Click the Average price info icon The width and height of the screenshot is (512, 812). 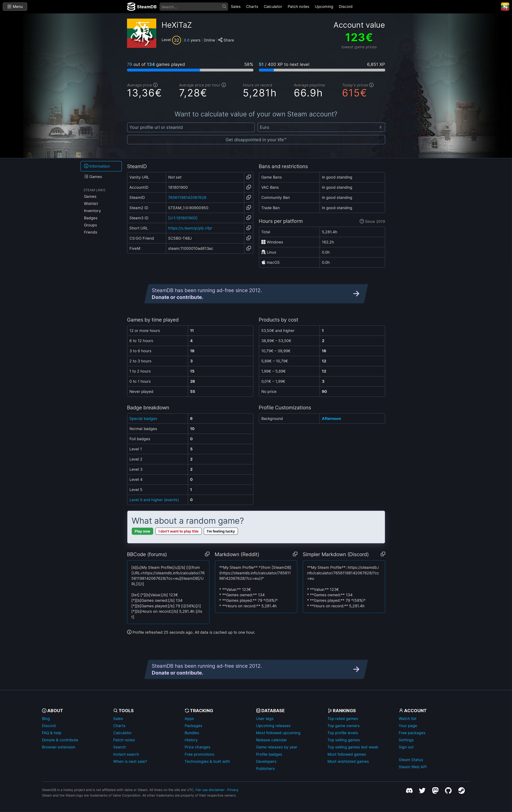155,85
